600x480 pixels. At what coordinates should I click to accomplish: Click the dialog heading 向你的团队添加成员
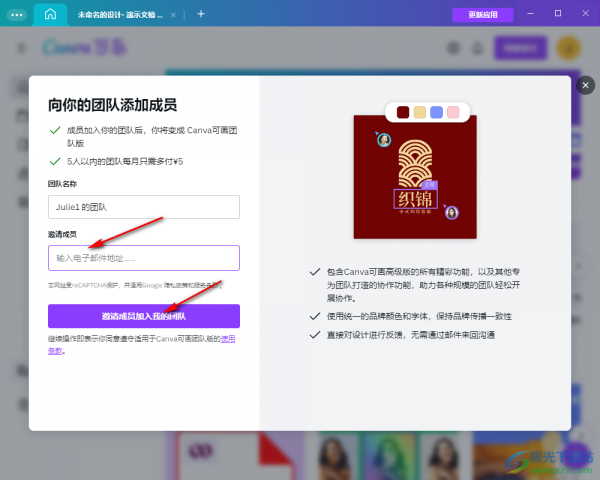click(112, 105)
